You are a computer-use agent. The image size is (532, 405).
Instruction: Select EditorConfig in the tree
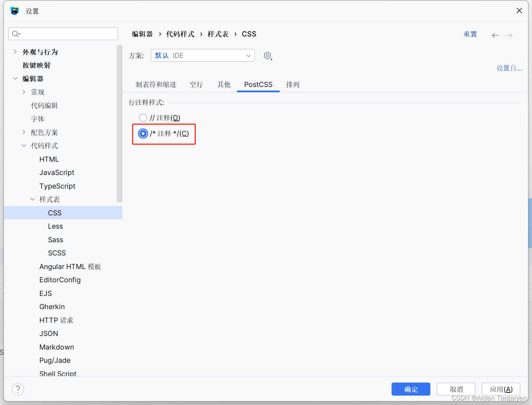tap(60, 280)
